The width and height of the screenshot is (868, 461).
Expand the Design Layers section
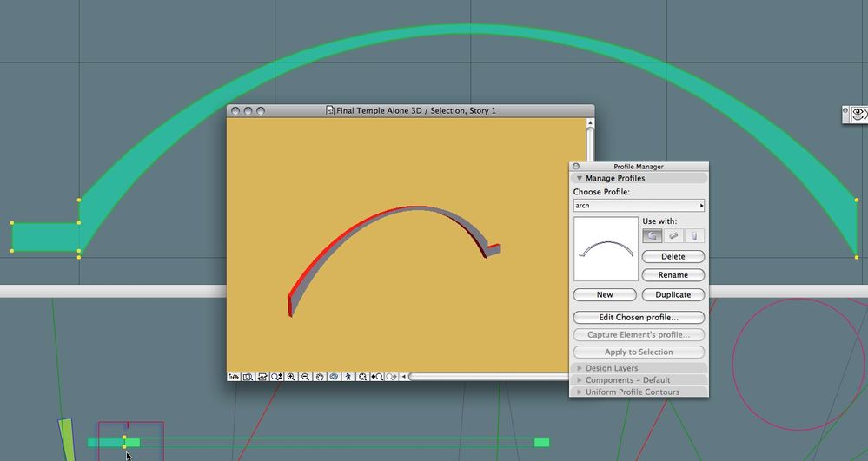pos(579,368)
